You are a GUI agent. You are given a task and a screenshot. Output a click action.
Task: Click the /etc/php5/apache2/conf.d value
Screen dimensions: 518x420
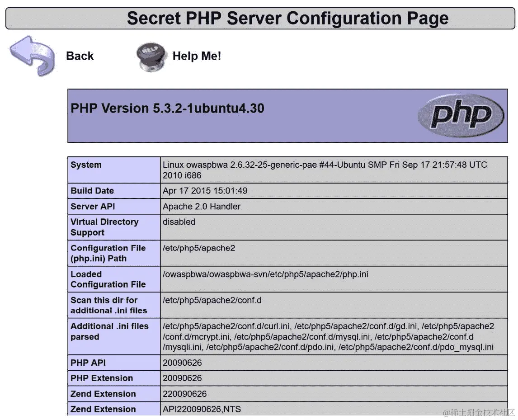pyautogui.click(x=212, y=300)
